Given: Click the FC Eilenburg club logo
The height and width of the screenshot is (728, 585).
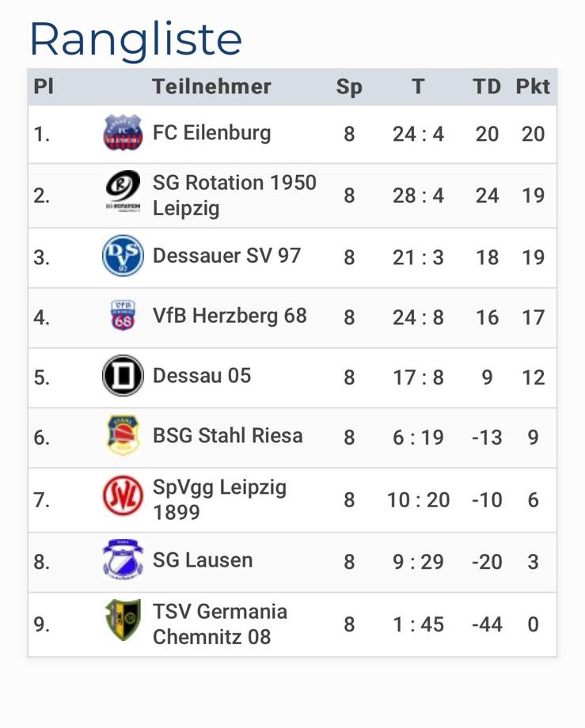Looking at the screenshot, I should tap(123, 133).
